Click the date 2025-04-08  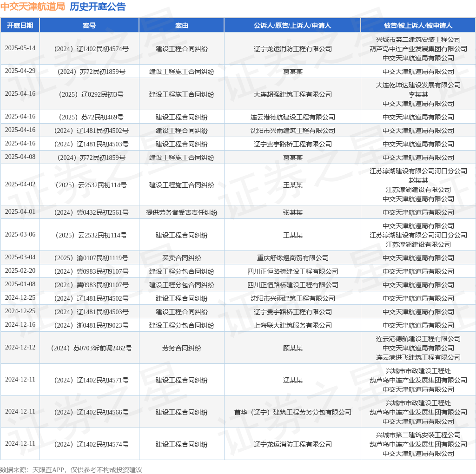[x=20, y=157]
